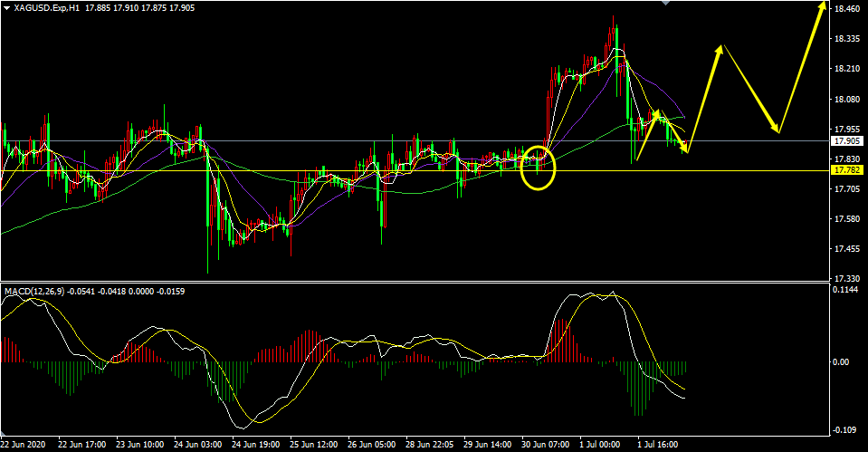Click the 1 Jul 00:00 time label
Viewport: 868px width, 452px height.
click(600, 444)
